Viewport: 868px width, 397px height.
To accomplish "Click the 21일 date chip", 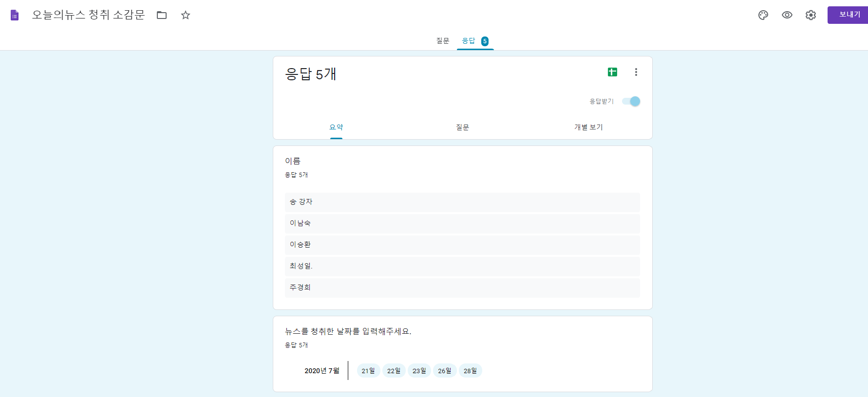I will click(368, 371).
